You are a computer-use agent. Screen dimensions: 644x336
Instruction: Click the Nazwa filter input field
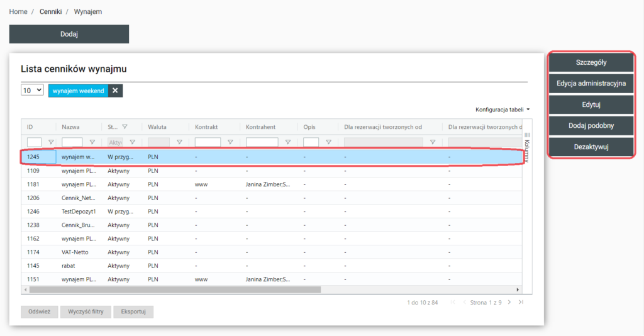click(x=72, y=142)
